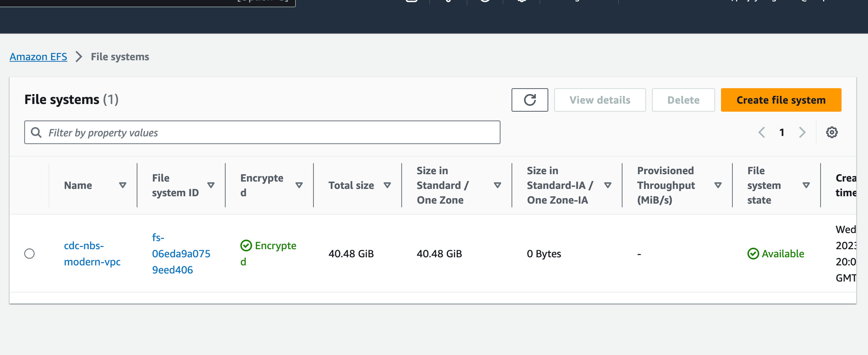
Task: Open cdc-nbs-modern-vpc file system link
Action: coord(92,254)
